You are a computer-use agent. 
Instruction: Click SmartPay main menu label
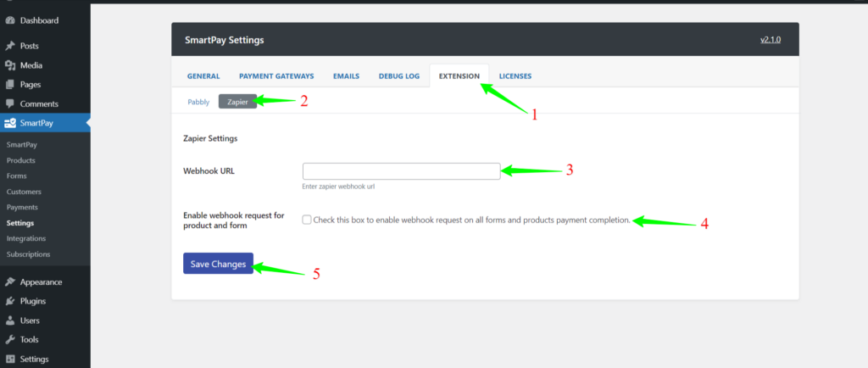36,123
